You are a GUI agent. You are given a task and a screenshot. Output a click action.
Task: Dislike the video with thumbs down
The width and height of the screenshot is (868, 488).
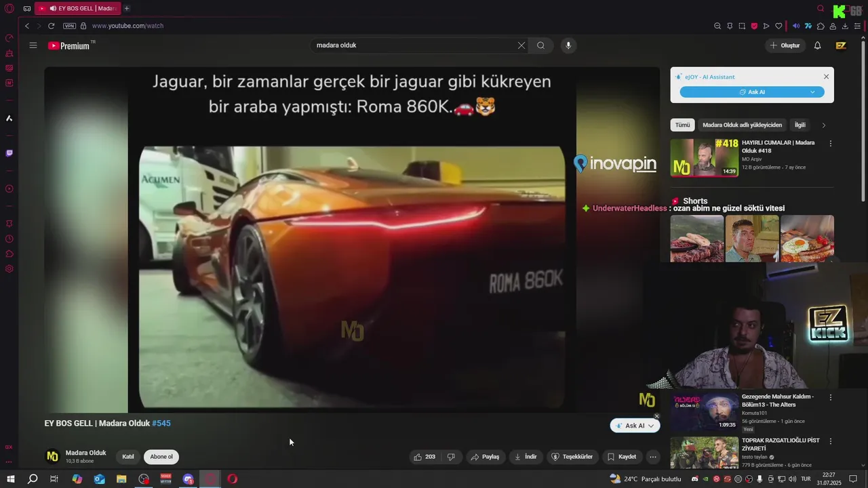(451, 457)
